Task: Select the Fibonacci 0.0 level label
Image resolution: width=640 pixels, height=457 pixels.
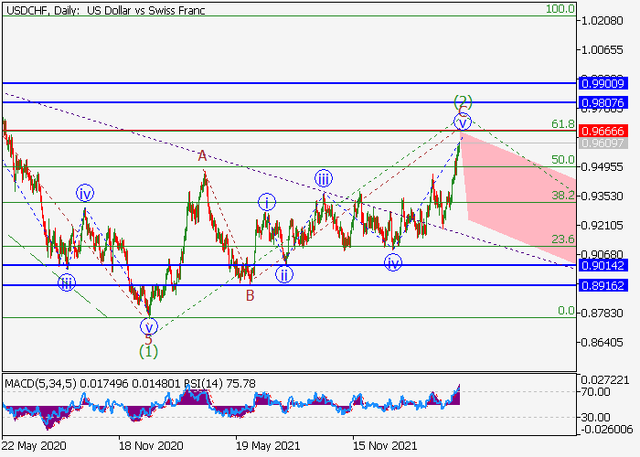Action: [566, 311]
